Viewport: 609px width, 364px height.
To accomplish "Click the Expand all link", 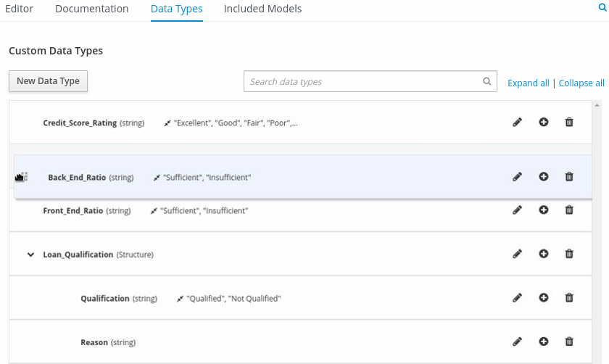I will (528, 83).
